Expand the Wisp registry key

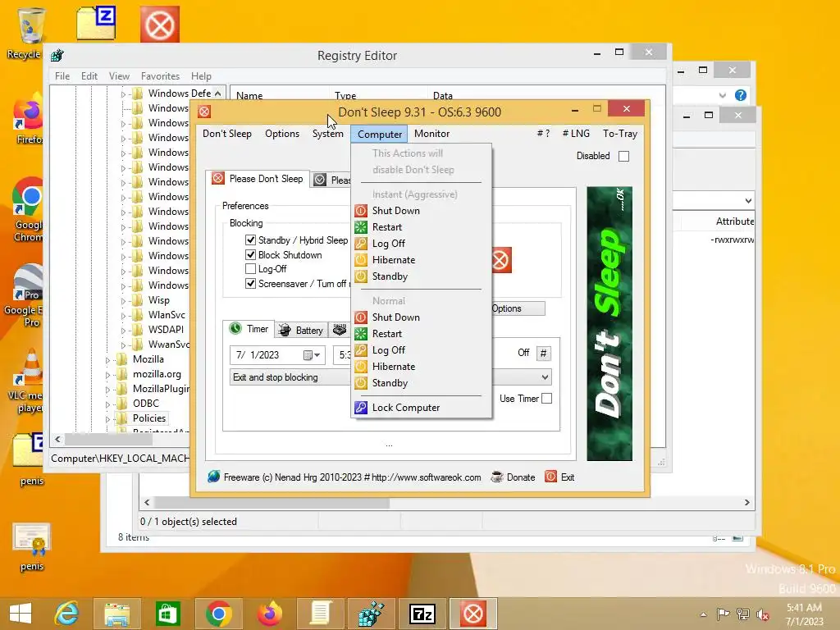123,301
